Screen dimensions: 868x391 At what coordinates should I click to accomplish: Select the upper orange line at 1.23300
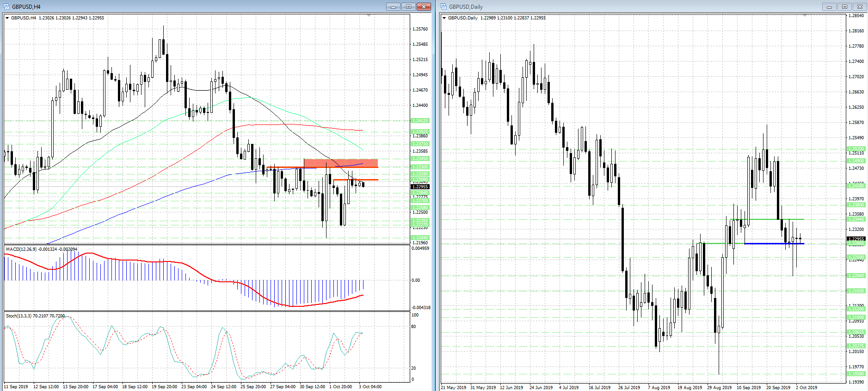[322, 167]
